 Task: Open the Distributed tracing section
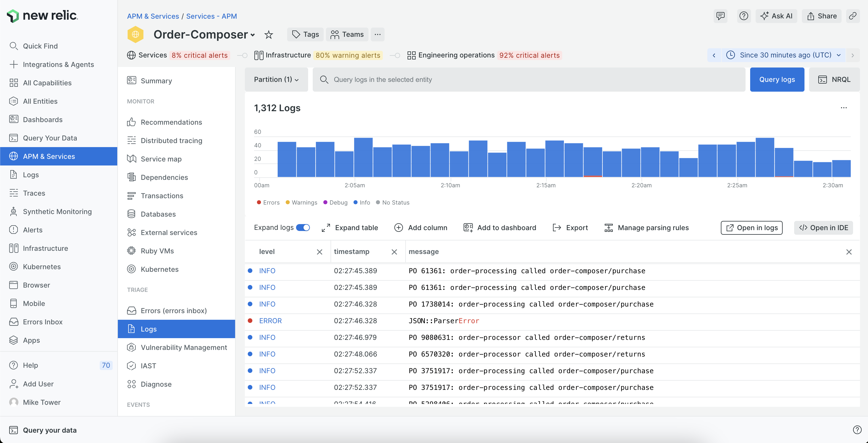(171, 140)
